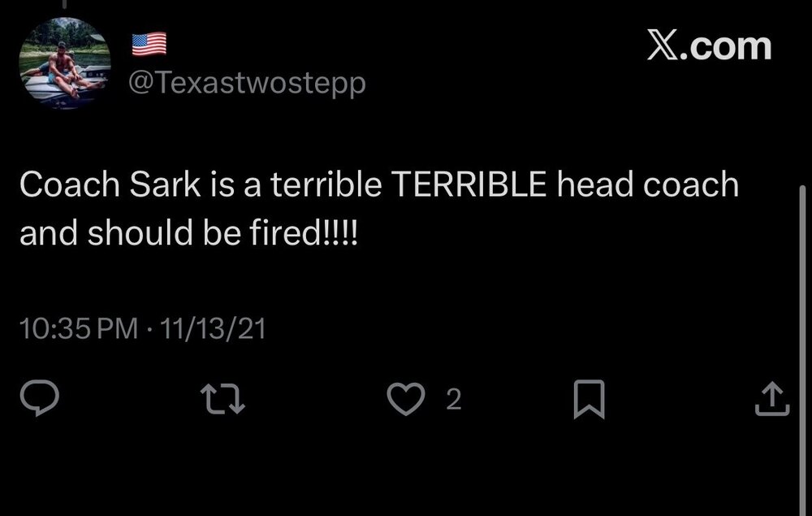The height and width of the screenshot is (516, 812).
Task: Click the 10:35 PM timestamp
Action: (77, 329)
